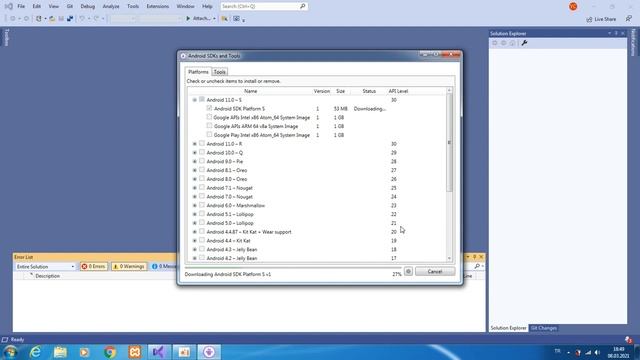The width and height of the screenshot is (640, 360).
Task: Click the Open File toolbar icon
Action: 52,19
